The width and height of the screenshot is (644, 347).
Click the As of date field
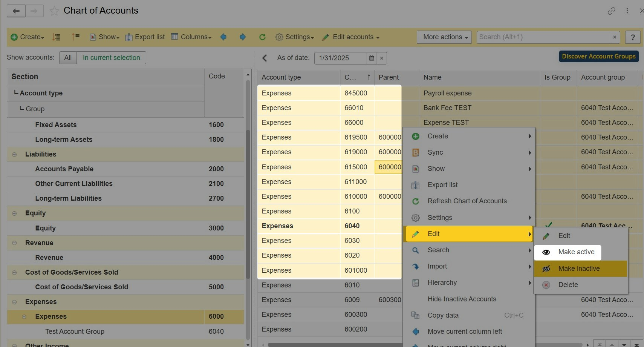340,58
